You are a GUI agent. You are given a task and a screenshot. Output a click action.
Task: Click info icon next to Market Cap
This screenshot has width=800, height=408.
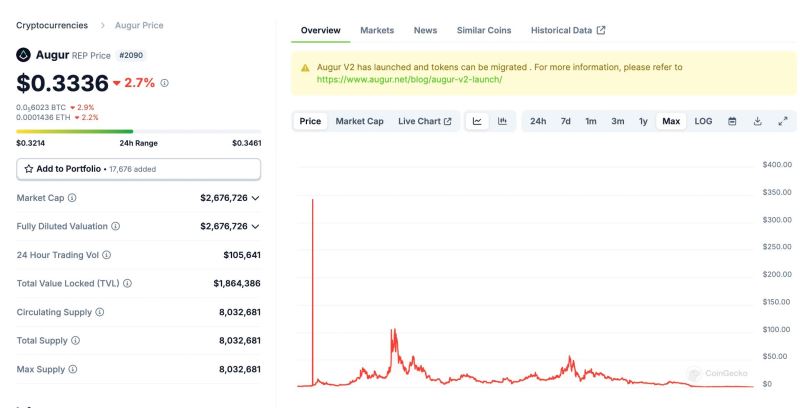(x=72, y=198)
